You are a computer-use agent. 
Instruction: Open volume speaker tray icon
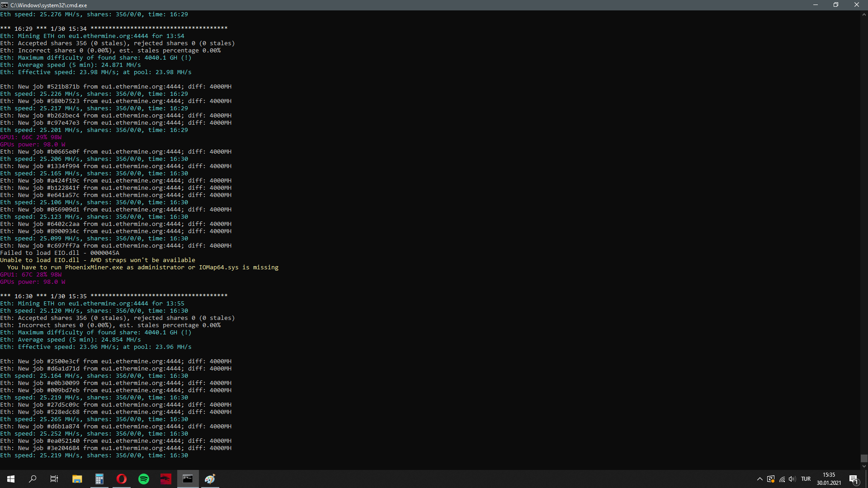[x=792, y=479]
